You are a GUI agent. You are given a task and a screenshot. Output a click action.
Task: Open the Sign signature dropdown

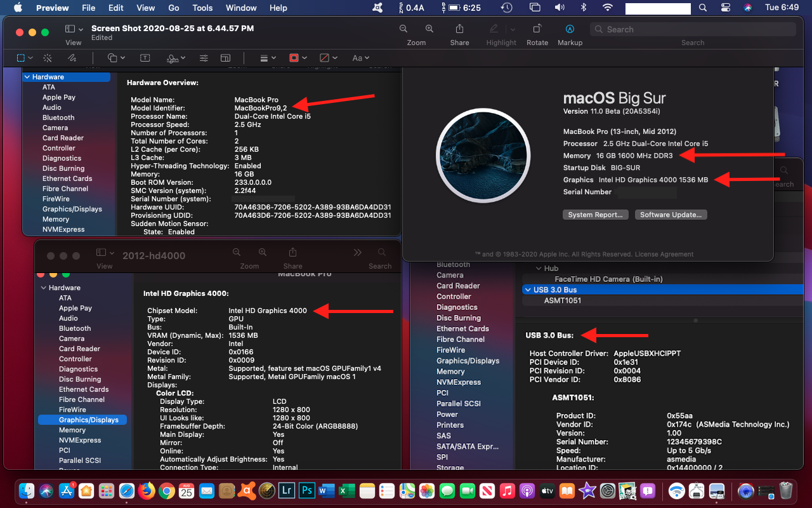coord(176,58)
